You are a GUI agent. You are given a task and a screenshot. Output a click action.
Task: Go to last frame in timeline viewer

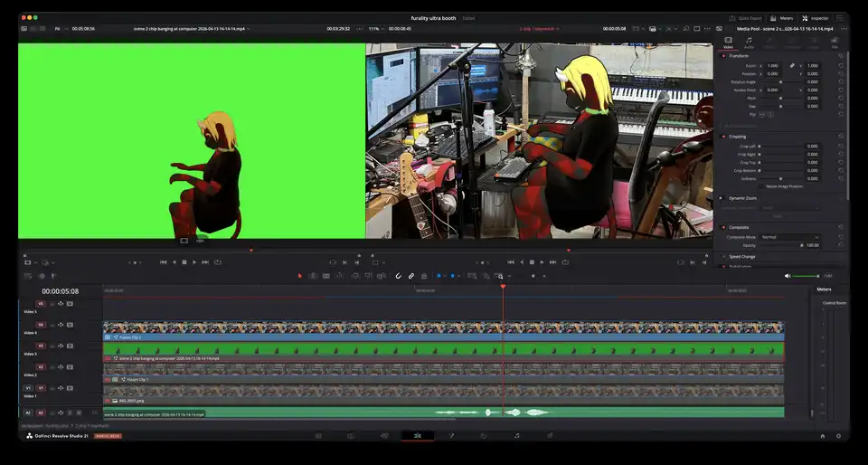click(x=553, y=262)
